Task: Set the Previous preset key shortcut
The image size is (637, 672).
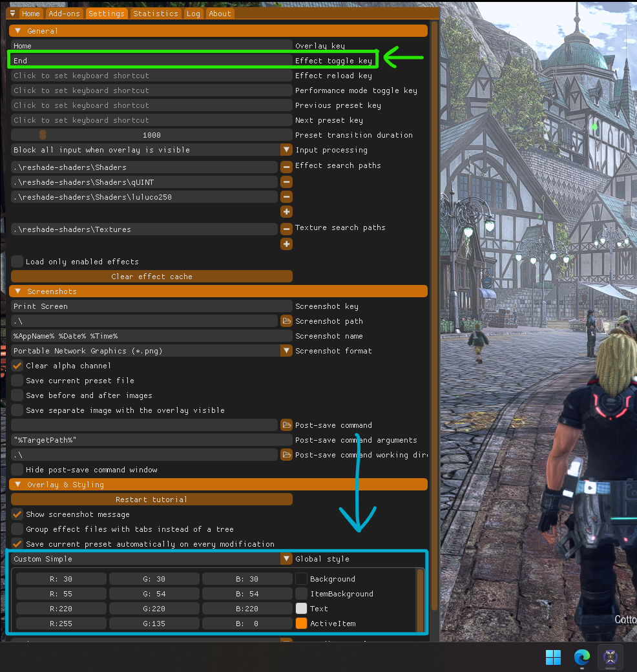Action: 152,105
